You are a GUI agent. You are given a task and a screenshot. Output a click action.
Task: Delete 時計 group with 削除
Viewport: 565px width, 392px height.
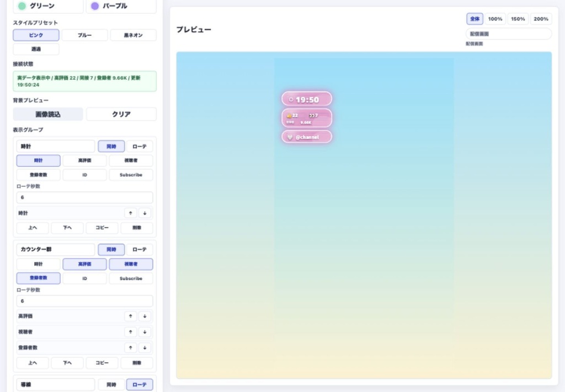tap(137, 228)
